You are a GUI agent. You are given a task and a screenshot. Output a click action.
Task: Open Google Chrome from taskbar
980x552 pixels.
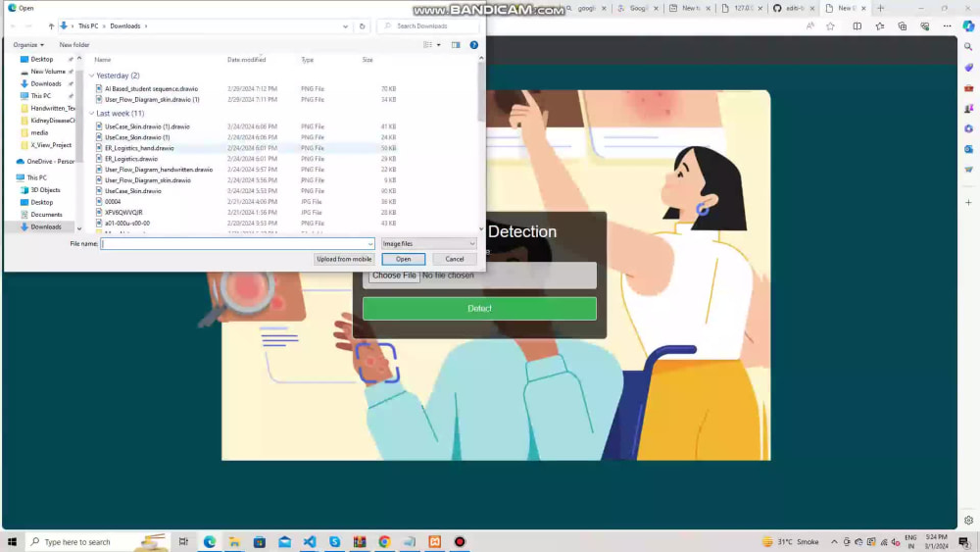[384, 542]
